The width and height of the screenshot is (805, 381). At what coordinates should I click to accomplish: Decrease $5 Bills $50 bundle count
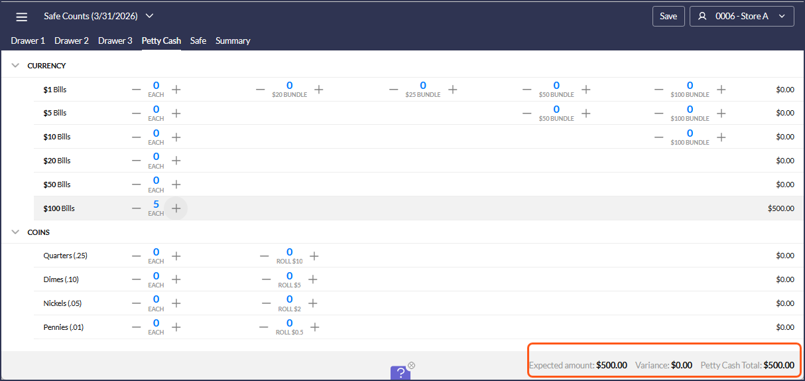[x=527, y=113]
